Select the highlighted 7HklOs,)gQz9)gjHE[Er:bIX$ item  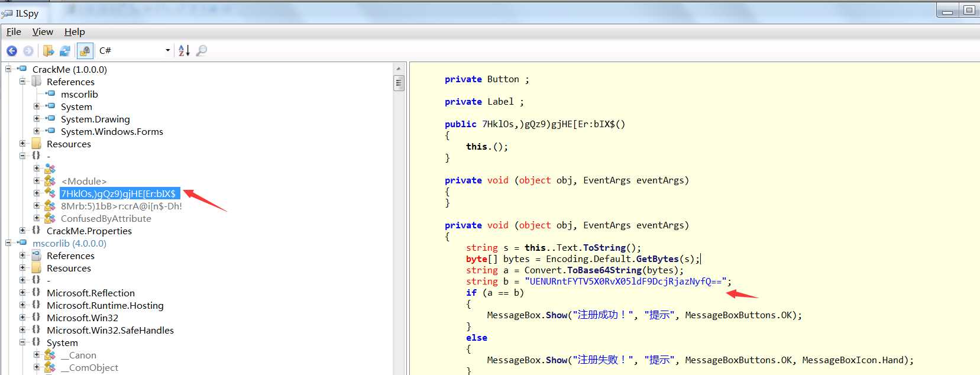point(119,193)
